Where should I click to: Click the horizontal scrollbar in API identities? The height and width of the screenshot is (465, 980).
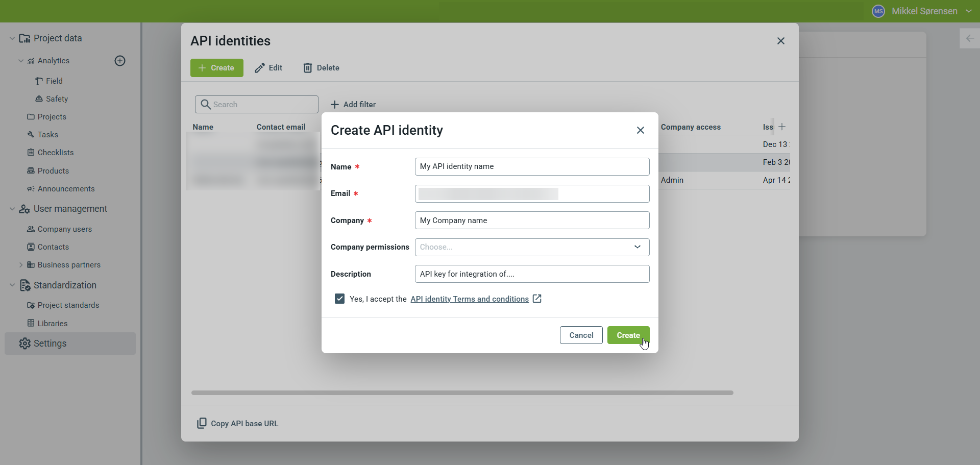462,393
